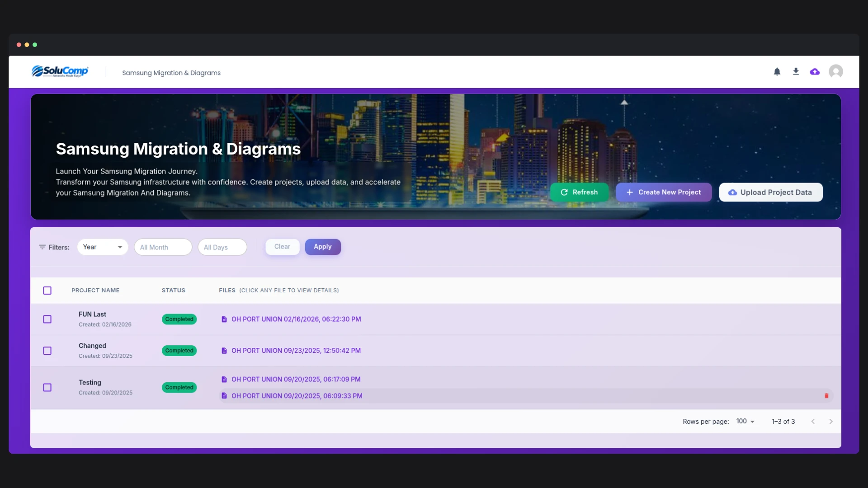Clear the filters
The image size is (868, 488).
coord(283,247)
